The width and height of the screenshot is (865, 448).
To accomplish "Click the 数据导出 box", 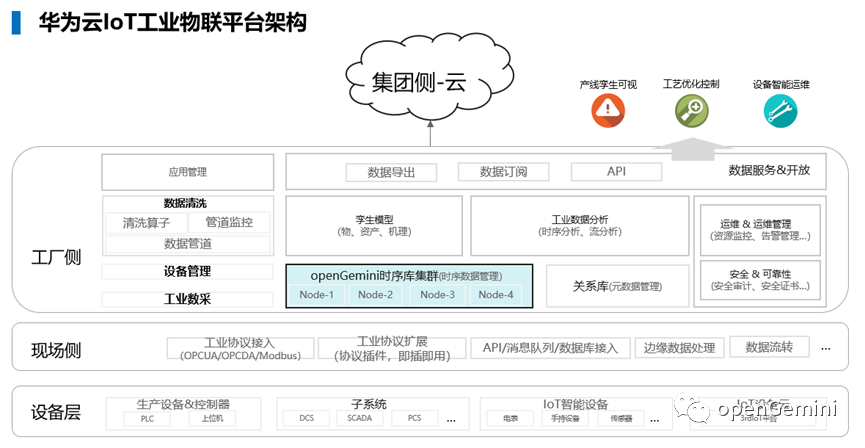I will (391, 172).
